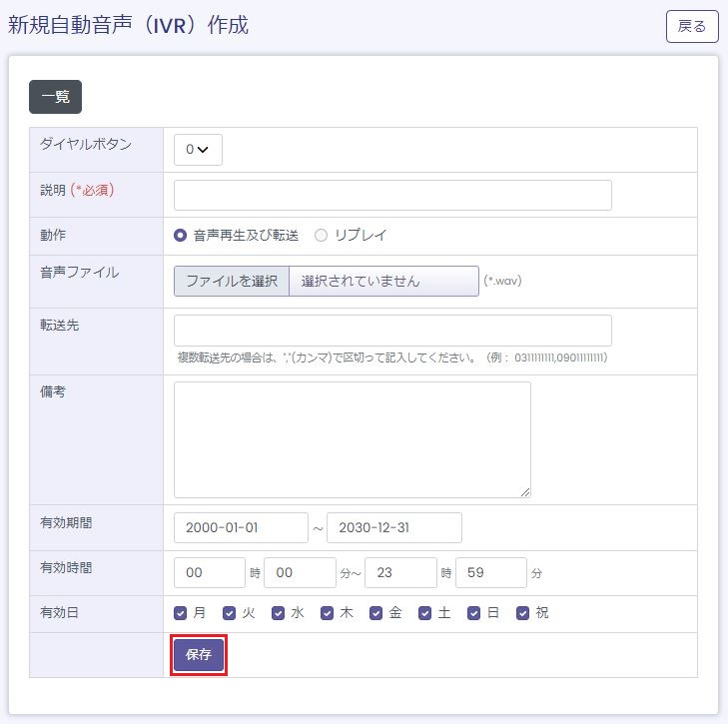Toggle the 水 (Wednesday) checkbox

point(279,613)
